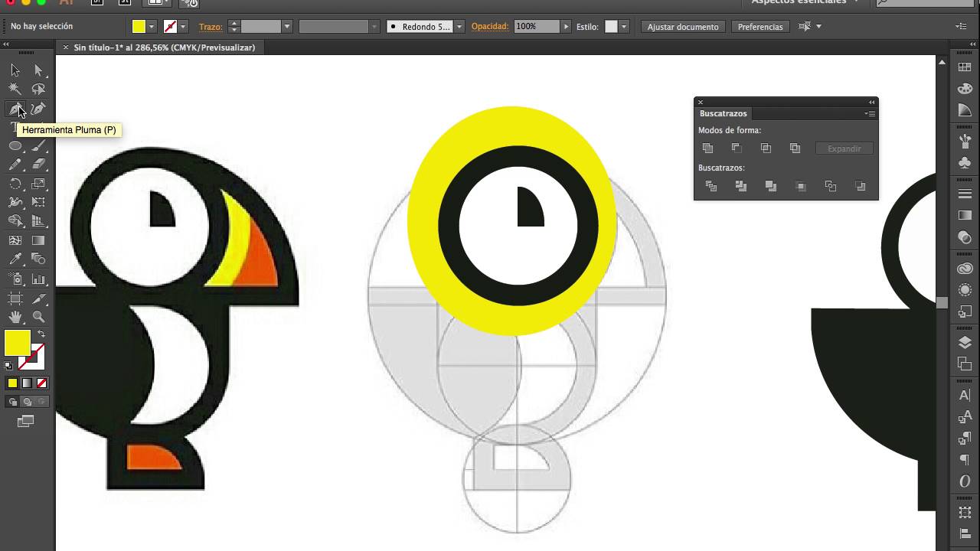The height and width of the screenshot is (551, 980).
Task: Select the Buscatrazos panel tab
Action: [x=723, y=113]
